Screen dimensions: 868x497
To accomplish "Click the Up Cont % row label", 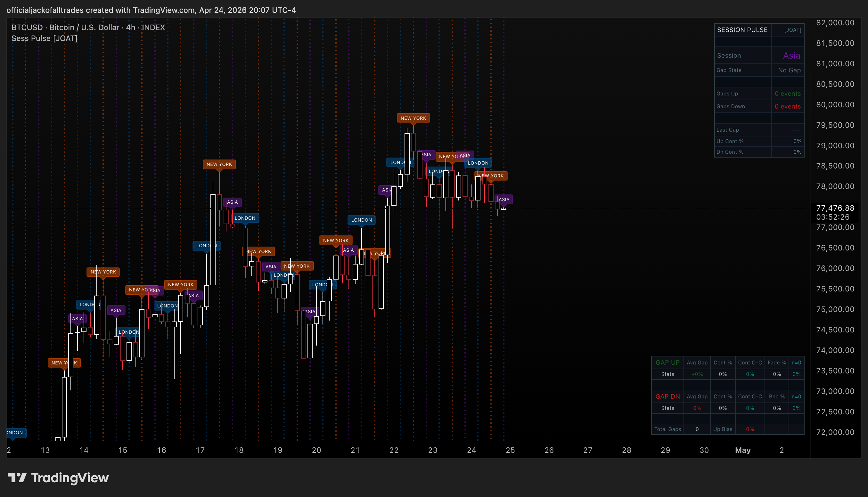I will tap(730, 141).
